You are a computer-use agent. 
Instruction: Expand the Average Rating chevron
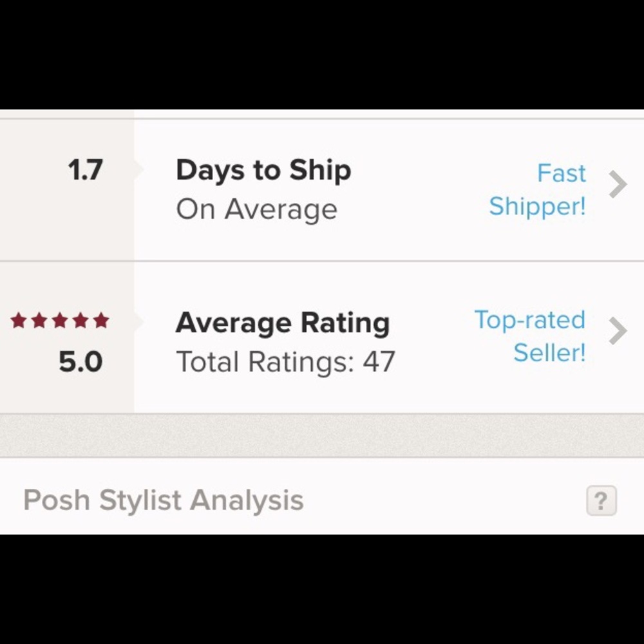618,330
